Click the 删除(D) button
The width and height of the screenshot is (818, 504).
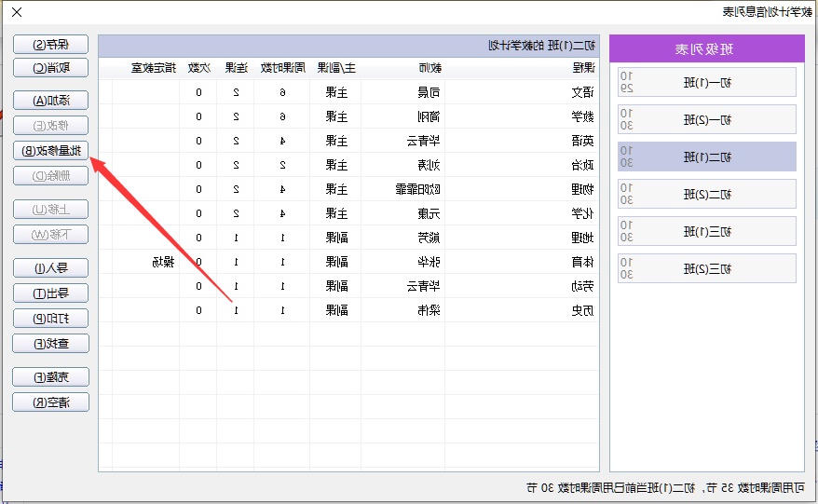click(50, 176)
